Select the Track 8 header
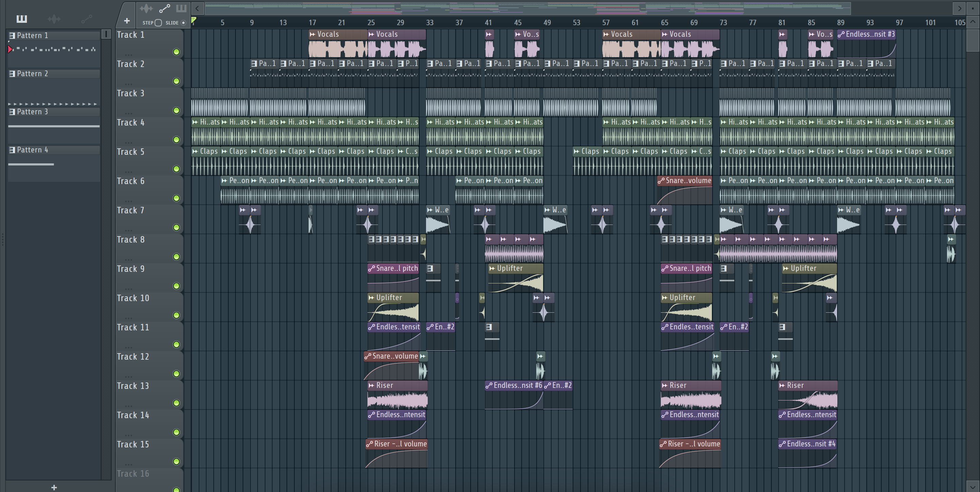The image size is (980, 492). click(x=149, y=248)
